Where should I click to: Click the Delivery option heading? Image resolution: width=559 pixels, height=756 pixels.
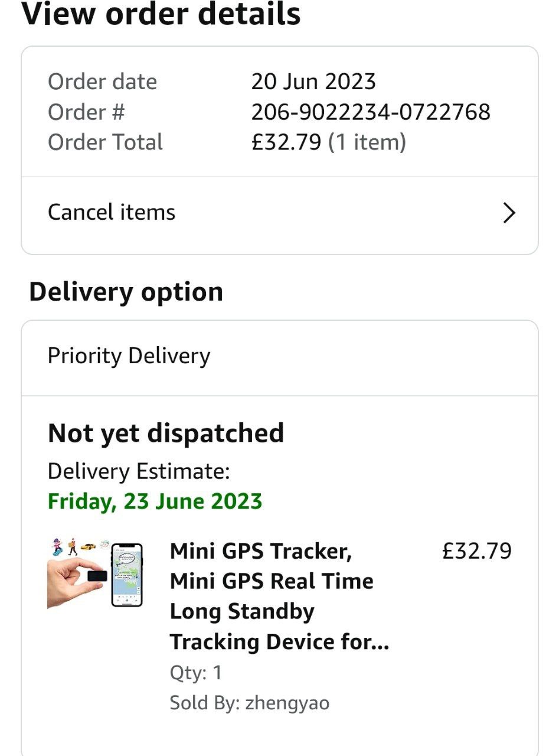126,292
